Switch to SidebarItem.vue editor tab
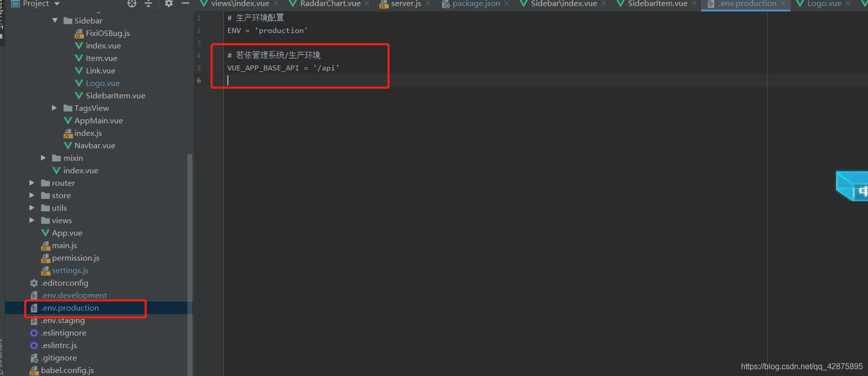This screenshot has height=376, width=868. click(x=658, y=3)
